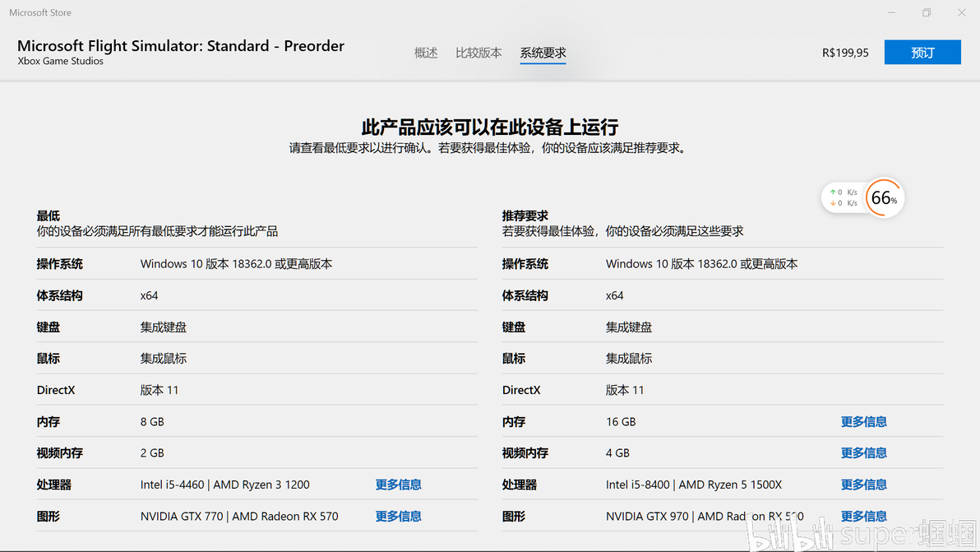Click the 最低 section heading
Image resolution: width=980 pixels, height=552 pixels.
point(49,216)
